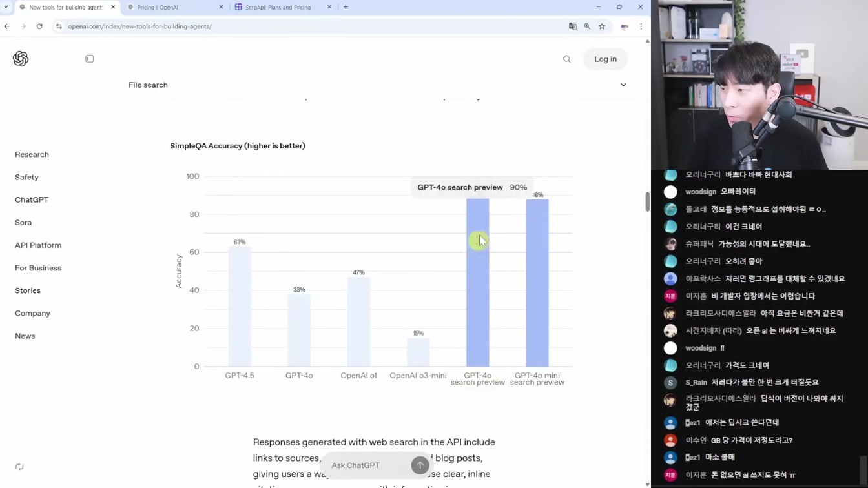This screenshot has height=488, width=868.
Task: Click S_Rain chat user avatar
Action: tap(670, 383)
